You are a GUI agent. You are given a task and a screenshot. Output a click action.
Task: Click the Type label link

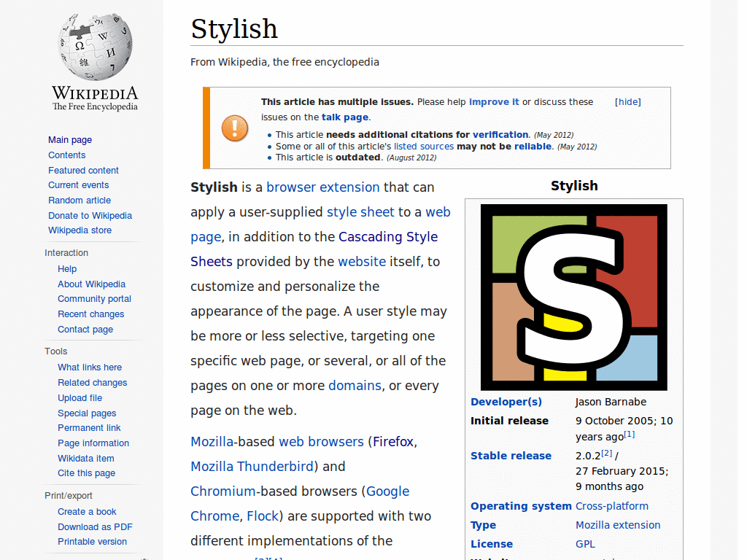[x=483, y=525]
